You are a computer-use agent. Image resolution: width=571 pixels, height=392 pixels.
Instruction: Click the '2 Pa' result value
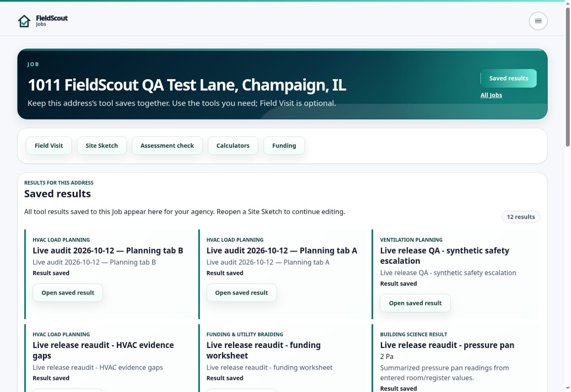coord(387,357)
